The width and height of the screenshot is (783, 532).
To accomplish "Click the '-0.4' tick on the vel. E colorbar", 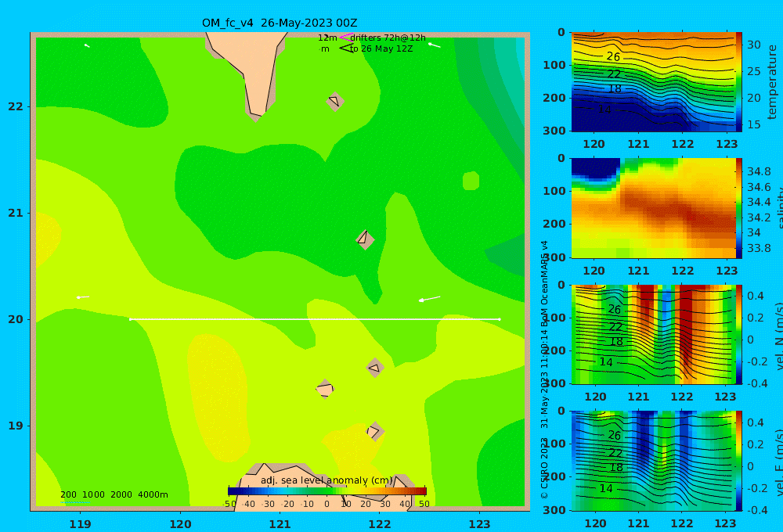I will [756, 510].
